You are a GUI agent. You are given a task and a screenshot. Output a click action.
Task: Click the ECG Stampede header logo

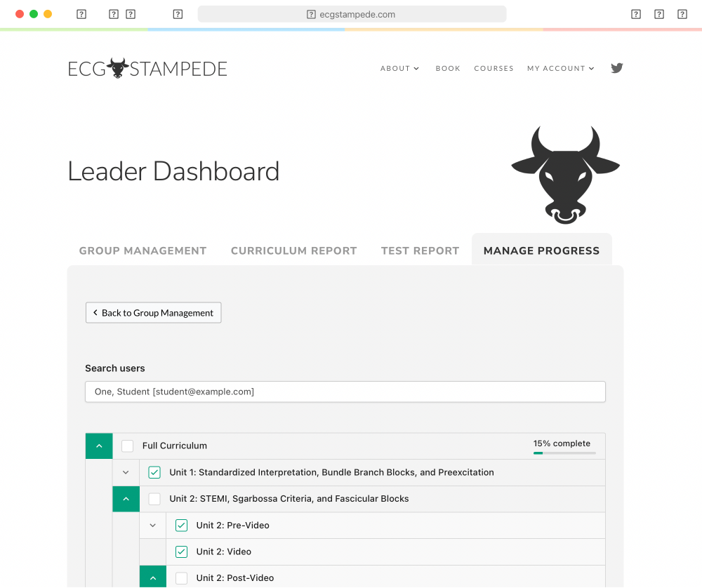(x=147, y=68)
